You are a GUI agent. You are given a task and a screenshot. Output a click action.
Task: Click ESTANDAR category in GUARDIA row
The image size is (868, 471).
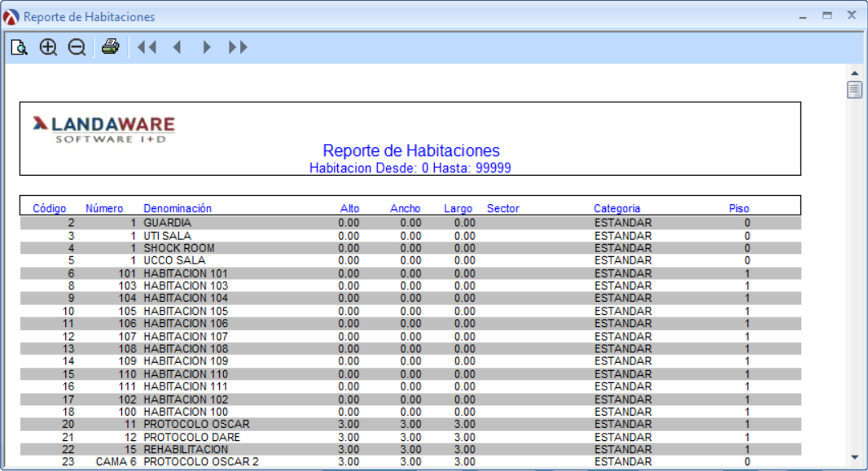click(x=624, y=223)
